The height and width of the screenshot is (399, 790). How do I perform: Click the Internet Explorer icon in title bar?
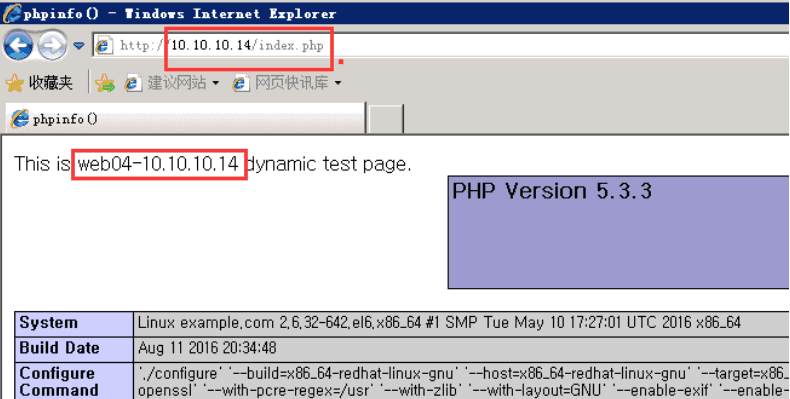[x=12, y=13]
